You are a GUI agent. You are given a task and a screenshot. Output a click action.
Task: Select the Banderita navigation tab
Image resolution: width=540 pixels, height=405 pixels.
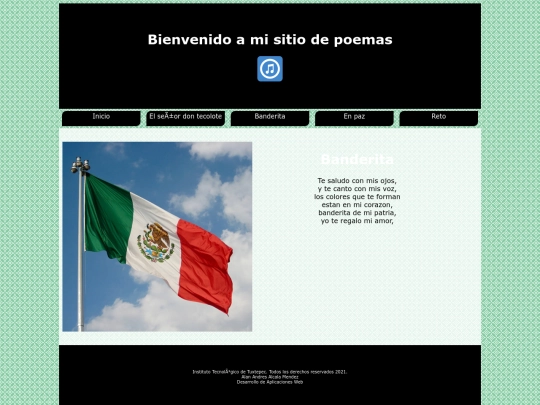click(270, 118)
